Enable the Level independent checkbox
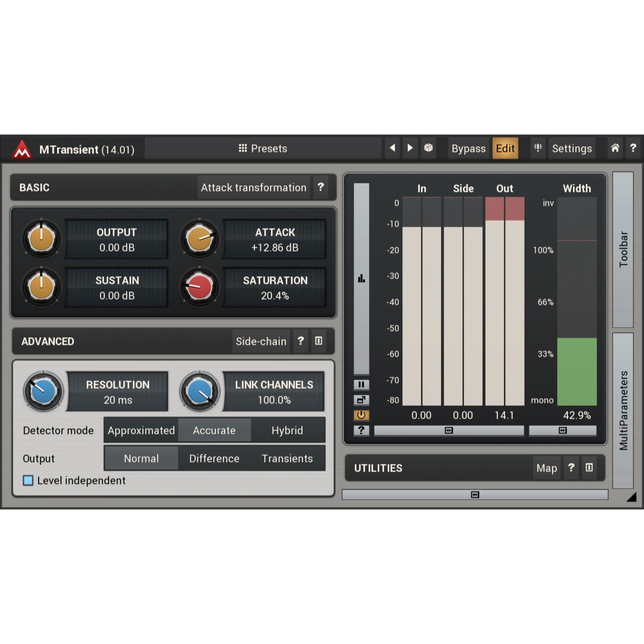644x644 pixels. [x=28, y=480]
